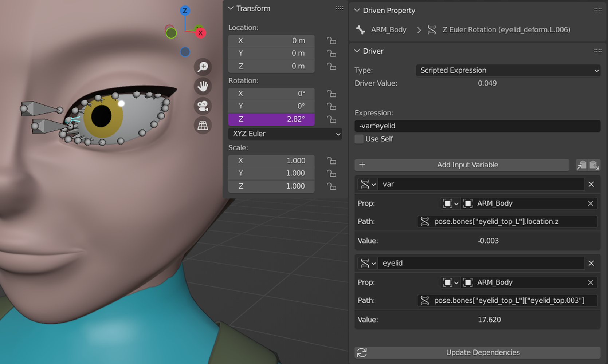Click the blue Z axis gizmo ball

point(185,11)
